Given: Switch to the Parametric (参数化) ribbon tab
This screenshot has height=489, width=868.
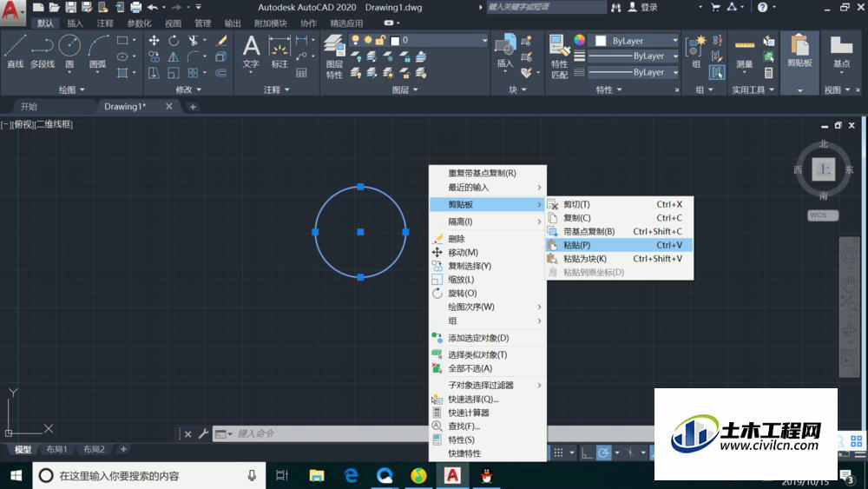Looking at the screenshot, I should pyautogui.click(x=139, y=23).
